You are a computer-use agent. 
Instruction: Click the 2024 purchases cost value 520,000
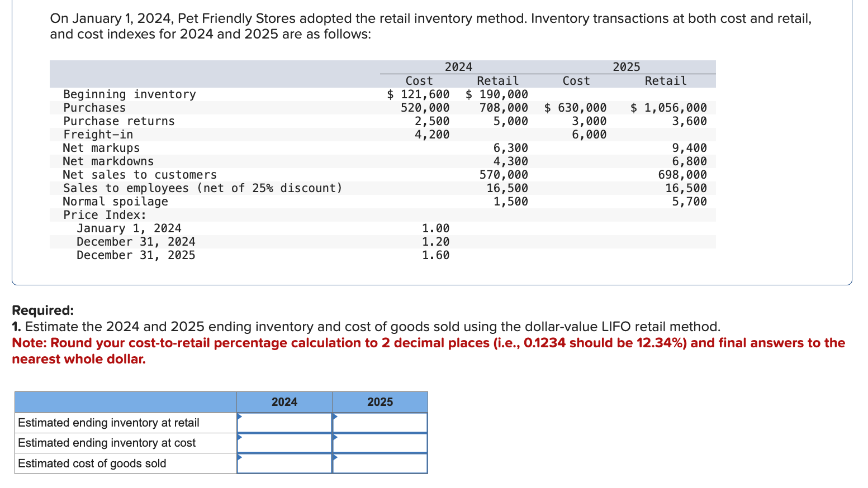425,108
